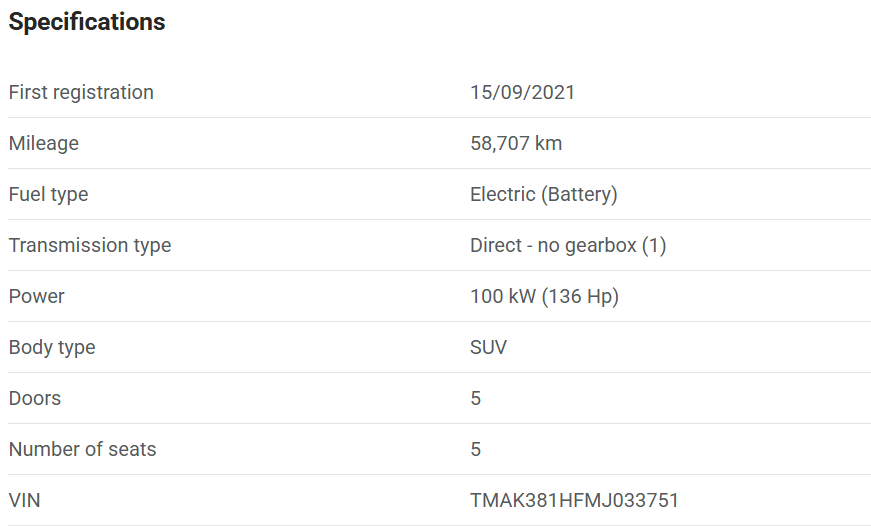Click the Number of seats label
The width and height of the screenshot is (871, 526).
[x=82, y=449]
